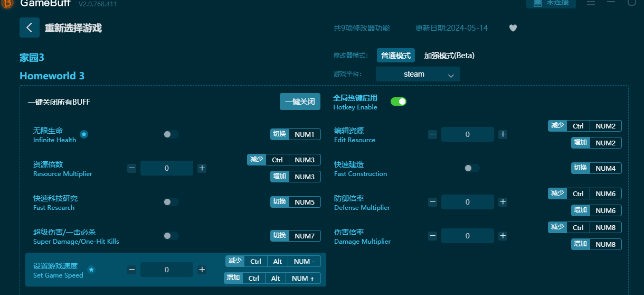Open the steam platform dropdown
Screen dimensions: 644x295
pos(418,74)
